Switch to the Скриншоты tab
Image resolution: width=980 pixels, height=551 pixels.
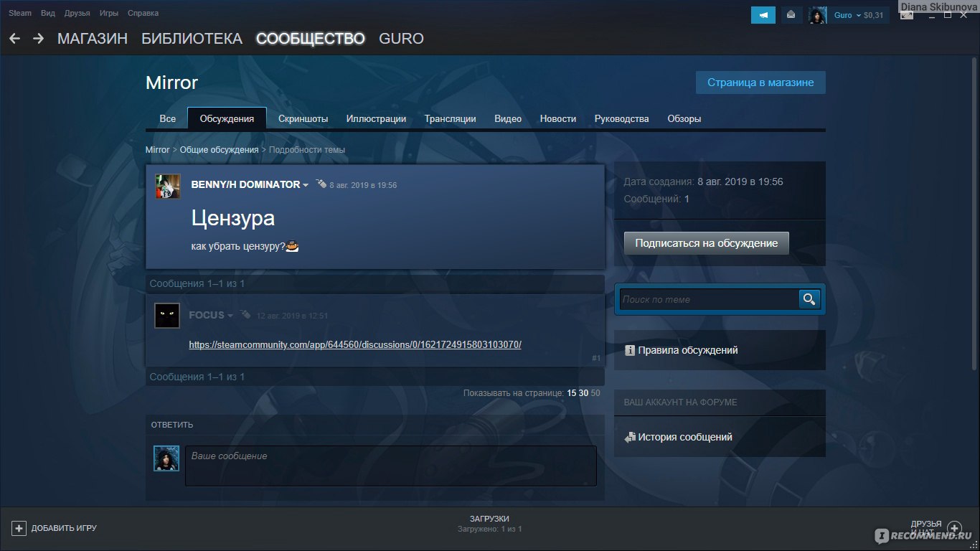tap(303, 118)
